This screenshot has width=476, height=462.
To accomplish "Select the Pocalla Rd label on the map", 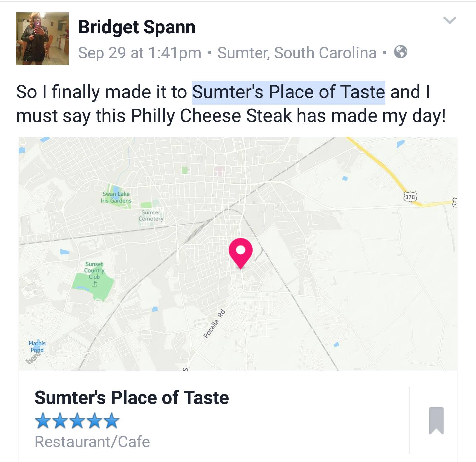I will tap(215, 324).
